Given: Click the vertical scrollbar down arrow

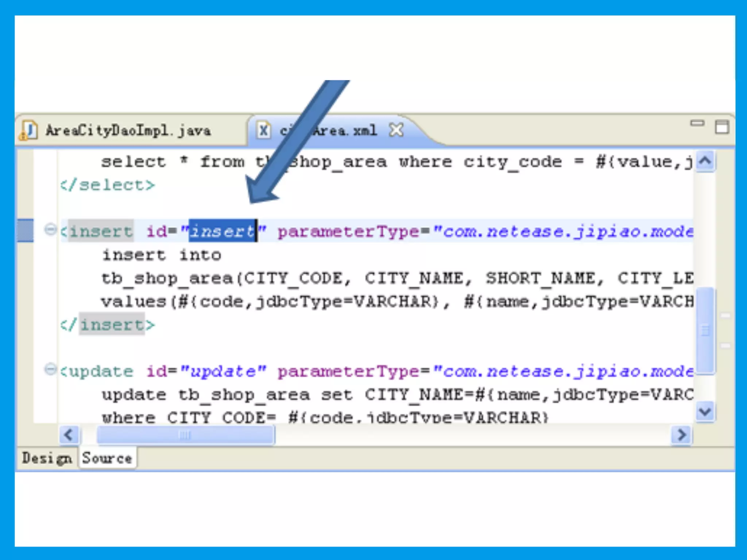Looking at the screenshot, I should (x=705, y=412).
